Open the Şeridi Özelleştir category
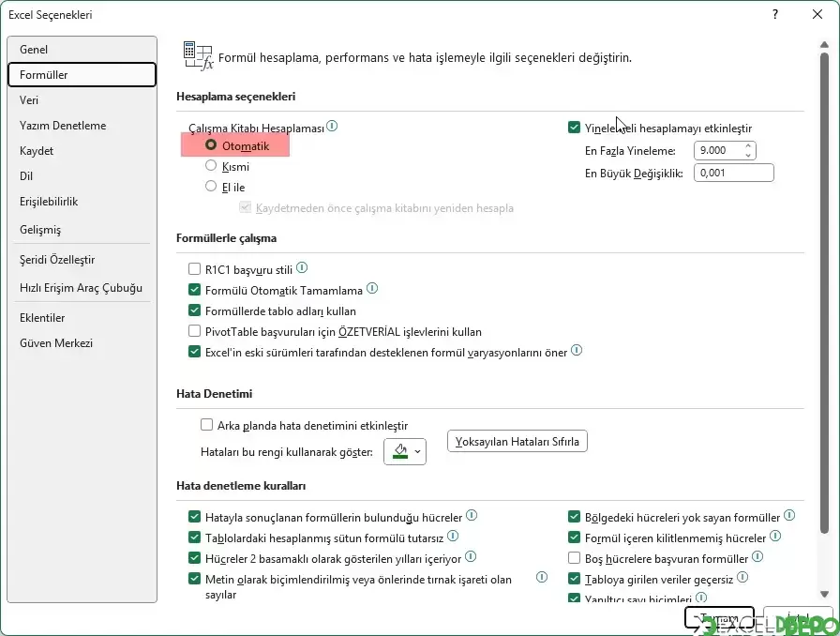 82,260
